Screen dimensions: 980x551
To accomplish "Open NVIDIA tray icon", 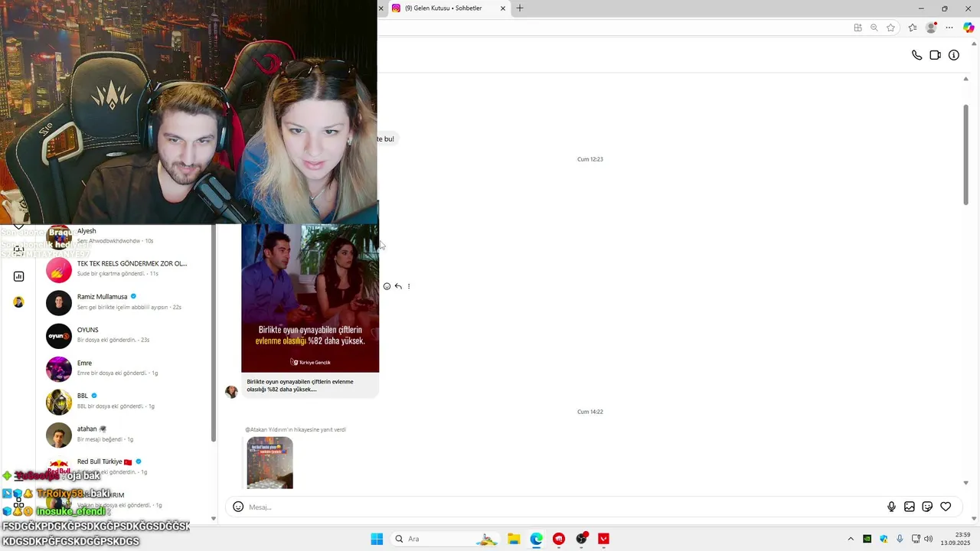I will (867, 539).
